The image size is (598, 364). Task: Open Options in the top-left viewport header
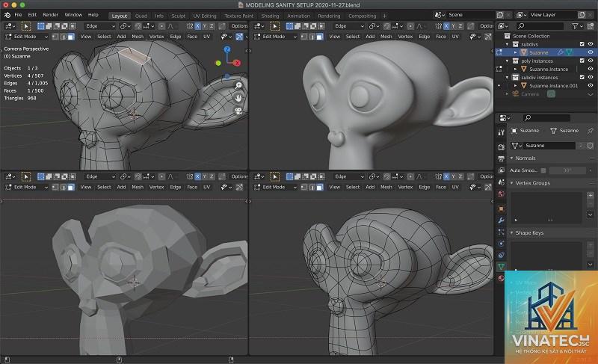(238, 26)
